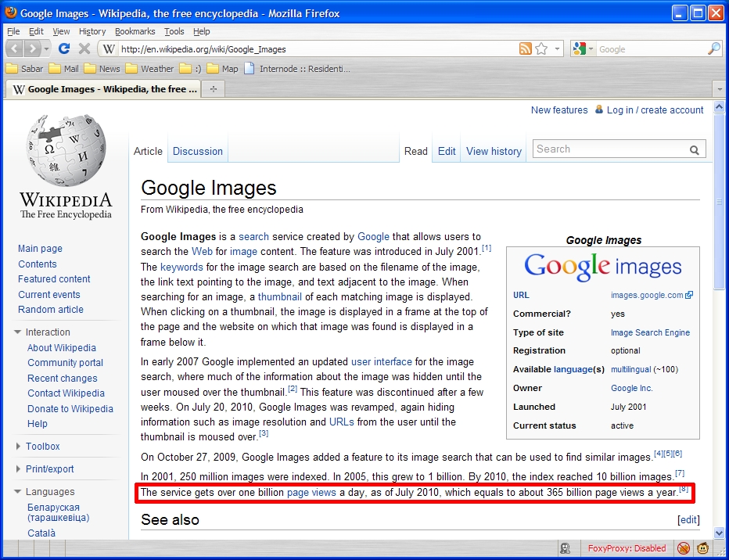Follow the Image Search Engine link
This screenshot has height=560, width=729.
(x=650, y=332)
